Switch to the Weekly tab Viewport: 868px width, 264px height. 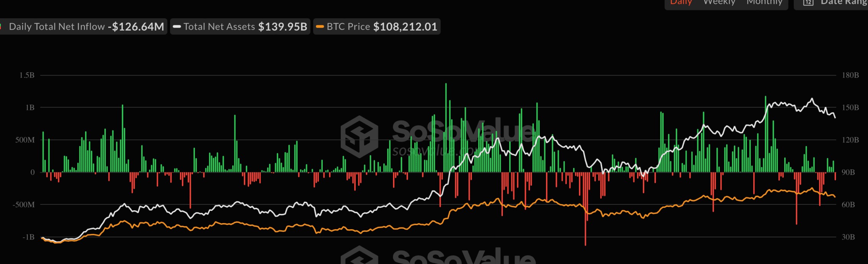point(719,2)
